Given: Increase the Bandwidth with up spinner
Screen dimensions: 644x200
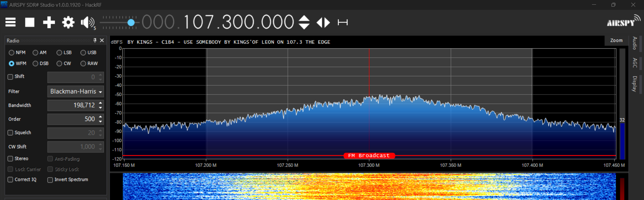Looking at the screenshot, I should 101,103.
